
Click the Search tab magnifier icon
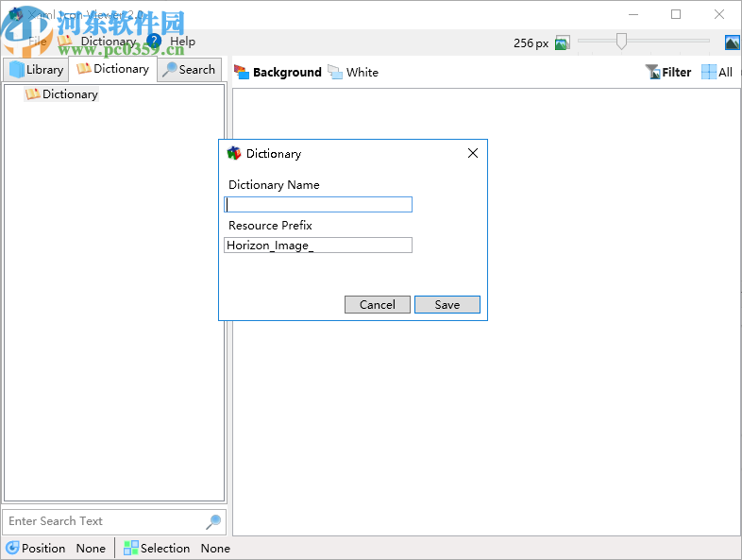[169, 70]
